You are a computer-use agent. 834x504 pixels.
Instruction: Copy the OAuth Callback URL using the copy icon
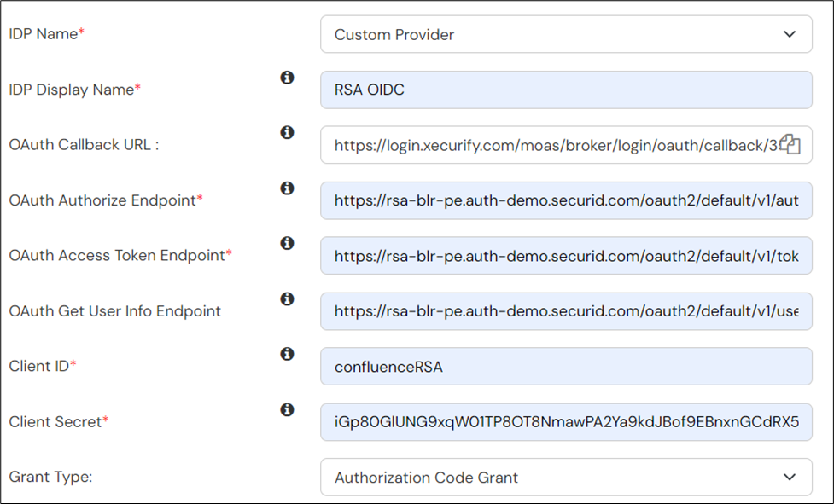(790, 145)
